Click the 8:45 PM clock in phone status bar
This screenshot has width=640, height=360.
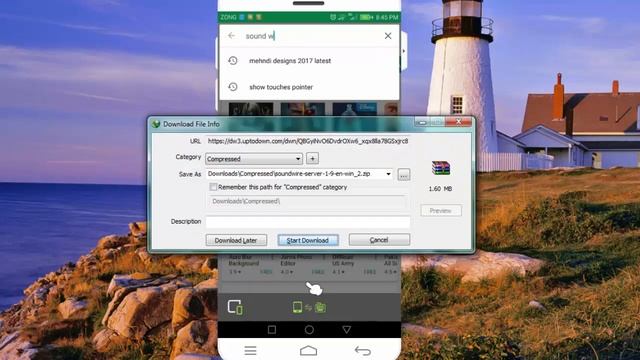387,17
